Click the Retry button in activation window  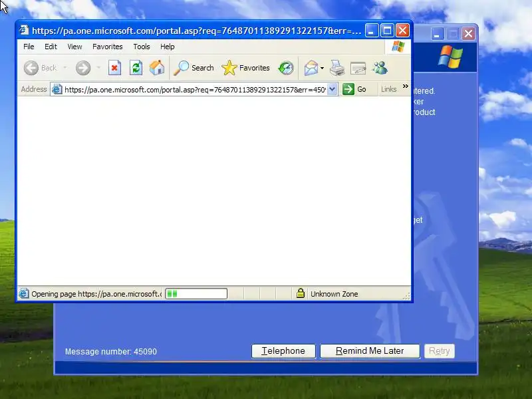click(x=439, y=351)
